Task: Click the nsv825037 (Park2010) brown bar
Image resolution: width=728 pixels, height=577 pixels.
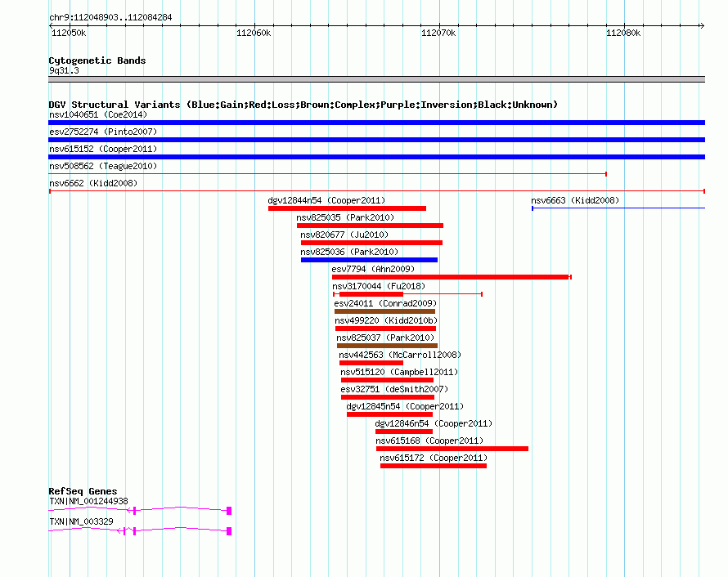Action: (387, 346)
